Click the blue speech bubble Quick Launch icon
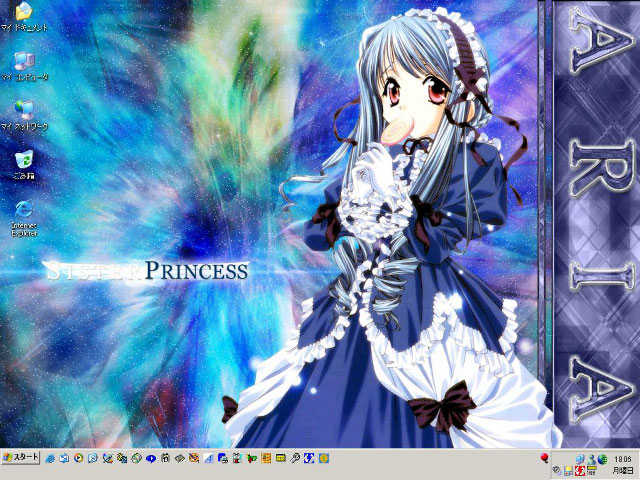 pos(151,457)
